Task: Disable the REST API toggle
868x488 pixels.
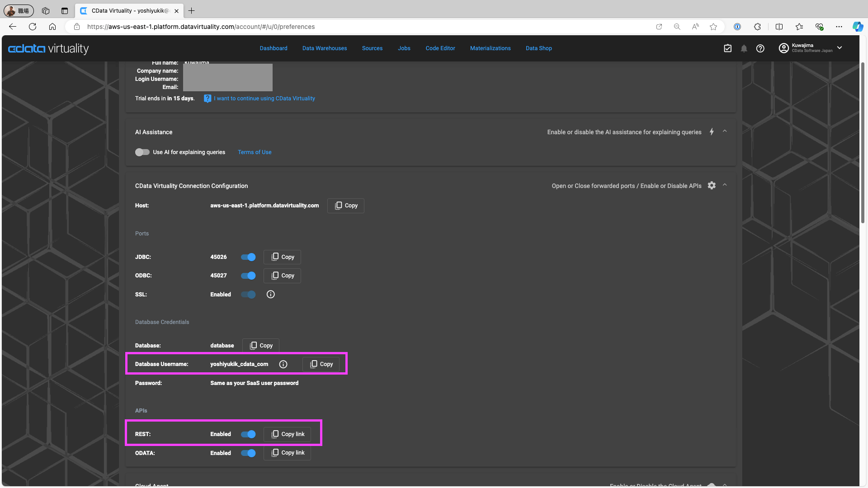Action: click(x=248, y=434)
